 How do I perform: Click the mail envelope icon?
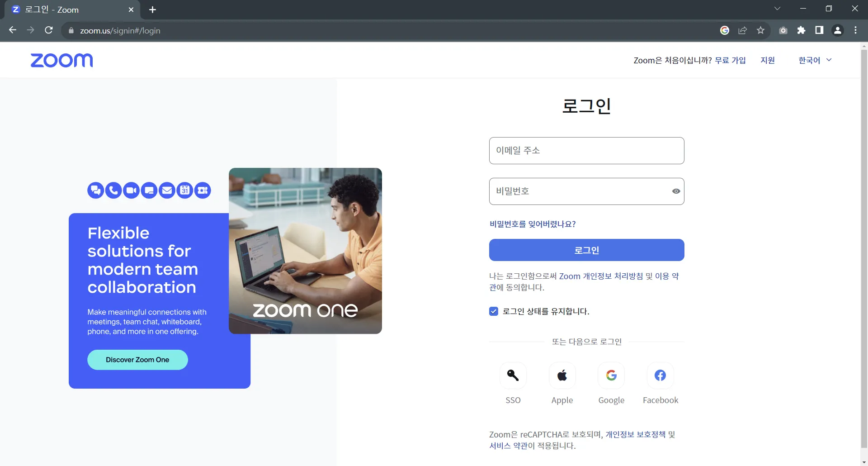click(x=167, y=190)
